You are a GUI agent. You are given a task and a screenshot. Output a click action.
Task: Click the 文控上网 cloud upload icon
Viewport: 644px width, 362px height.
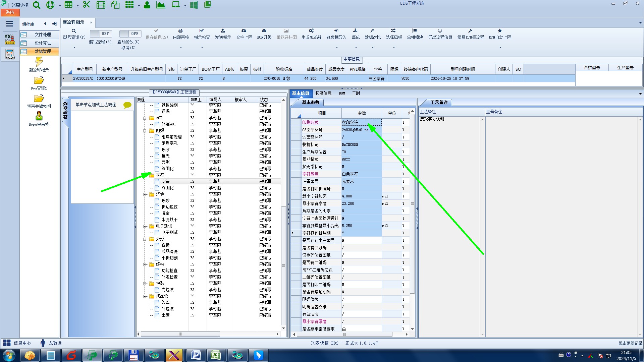(x=244, y=31)
